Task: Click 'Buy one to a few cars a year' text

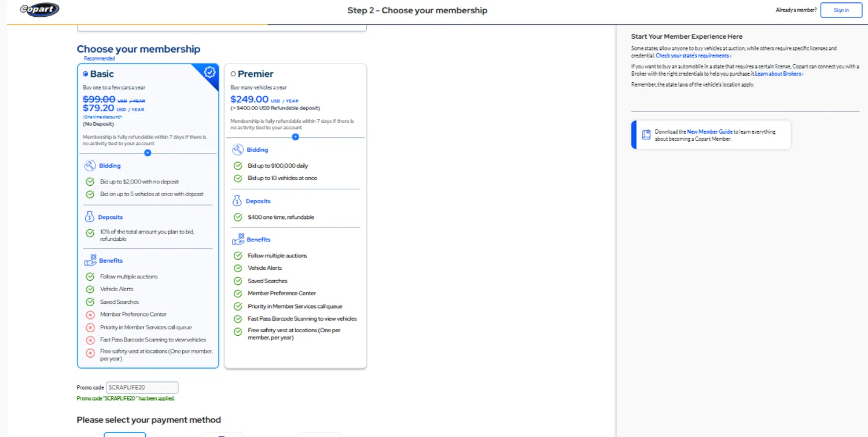Action: [114, 88]
